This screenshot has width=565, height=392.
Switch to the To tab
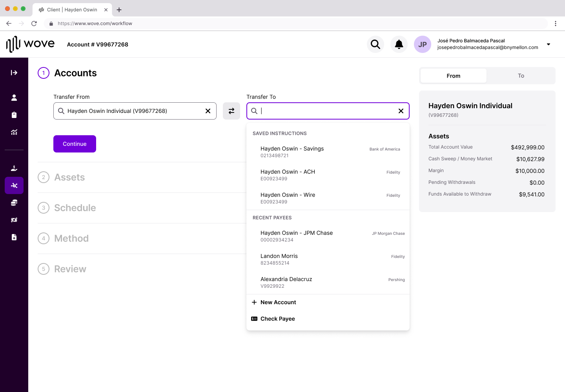click(521, 76)
